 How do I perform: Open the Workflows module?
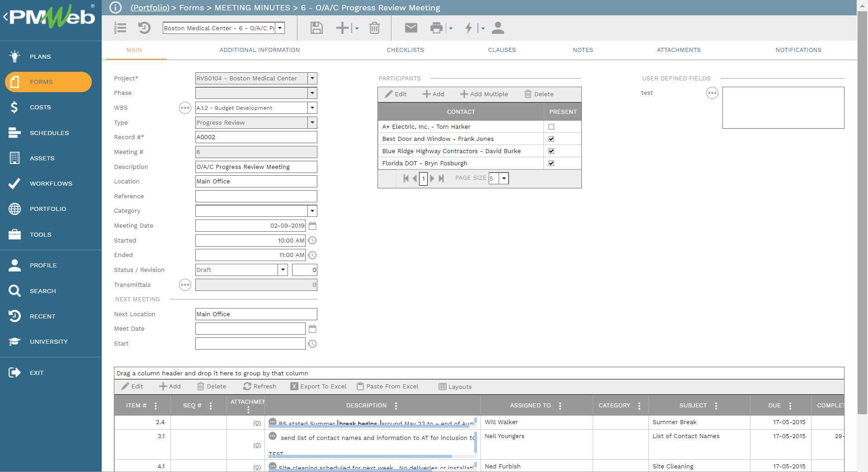[x=51, y=183]
